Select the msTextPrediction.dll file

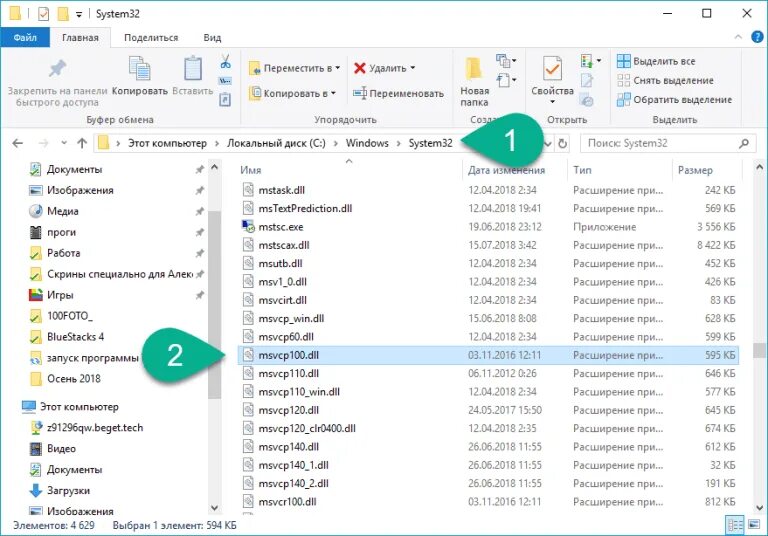[488, 208]
